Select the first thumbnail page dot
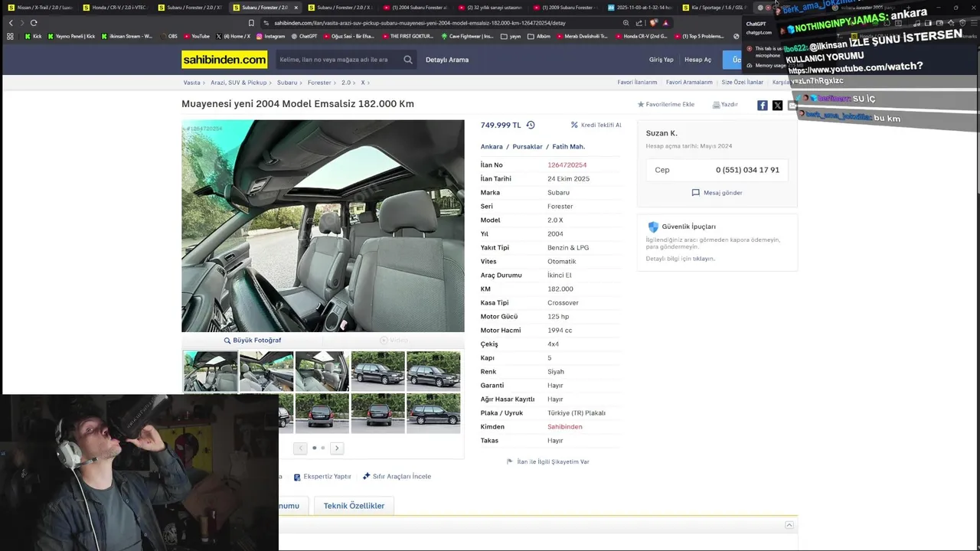Screen dimensions: 980x551 314,448
